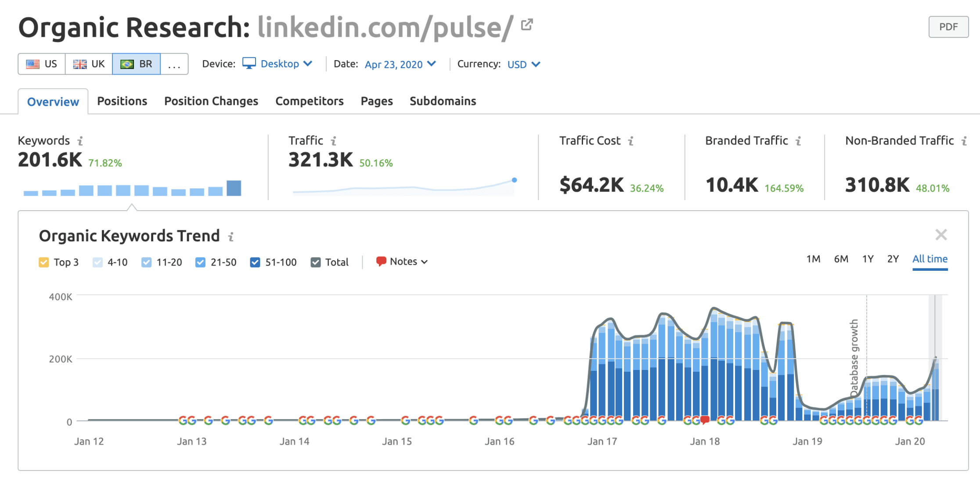
Task: Click the red note marker on chart
Action: (x=705, y=420)
